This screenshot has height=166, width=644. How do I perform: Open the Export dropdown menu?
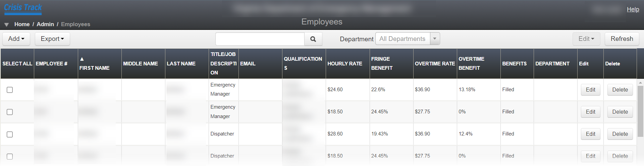coord(52,39)
